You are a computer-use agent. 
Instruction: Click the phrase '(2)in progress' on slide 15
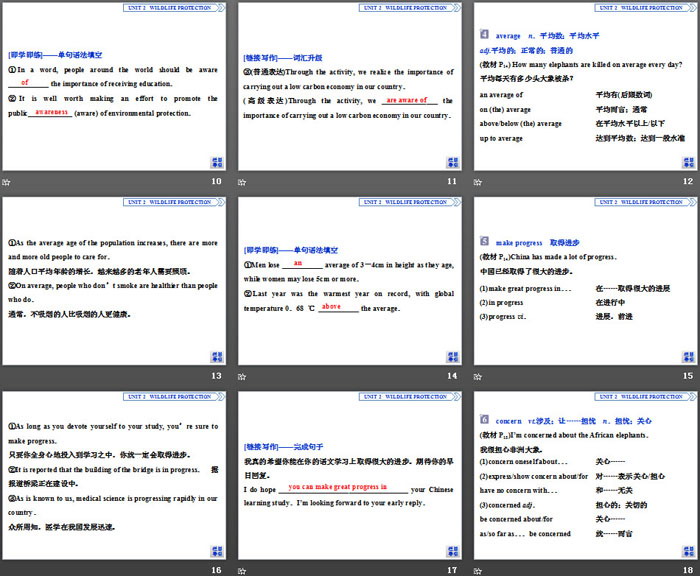click(501, 302)
